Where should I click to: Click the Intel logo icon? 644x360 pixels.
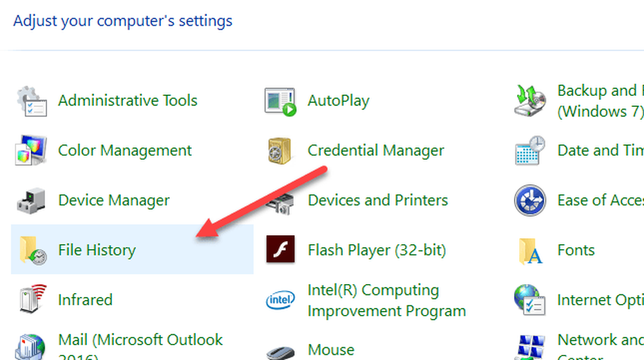pos(281,300)
